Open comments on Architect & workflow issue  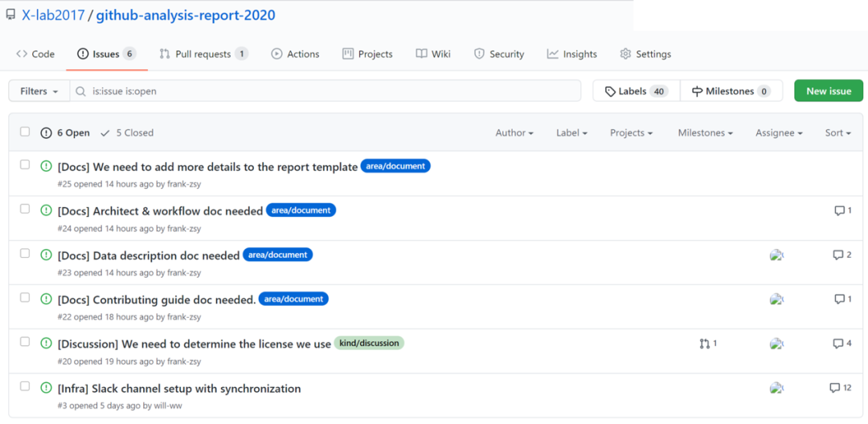[x=842, y=210]
